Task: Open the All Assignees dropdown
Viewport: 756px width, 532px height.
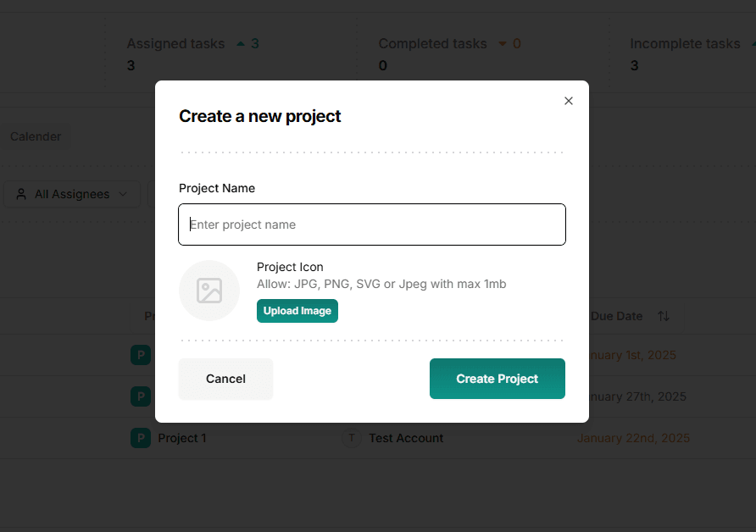Action: click(72, 194)
